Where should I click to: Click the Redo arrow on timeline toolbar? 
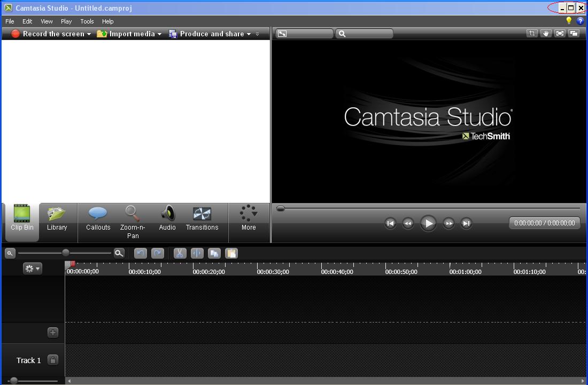(158, 254)
